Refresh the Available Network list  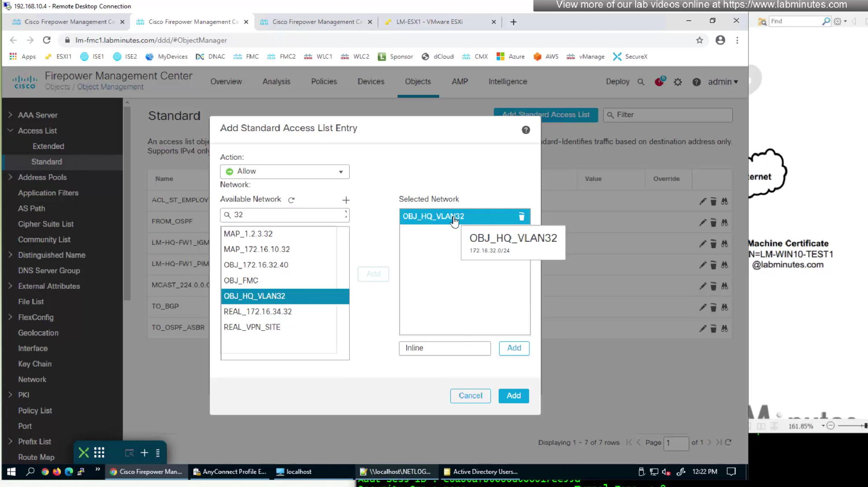[x=291, y=200]
